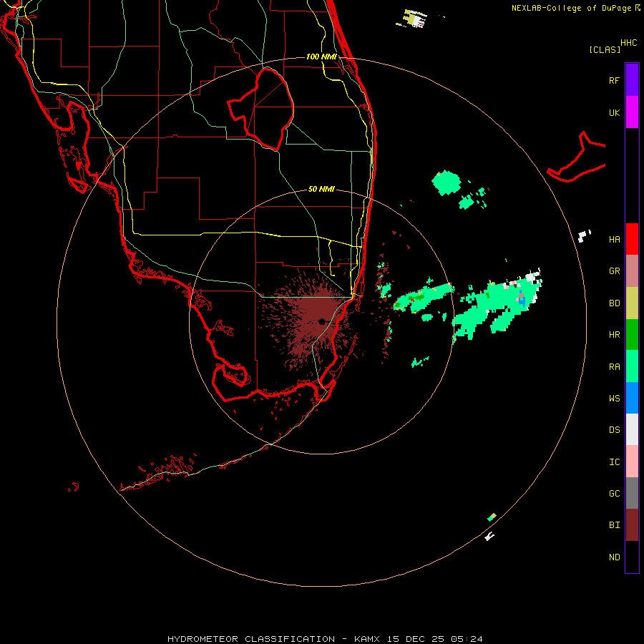The width and height of the screenshot is (644, 644).
Task: Click the GR pink-brown legend swatch
Action: [x=632, y=270]
